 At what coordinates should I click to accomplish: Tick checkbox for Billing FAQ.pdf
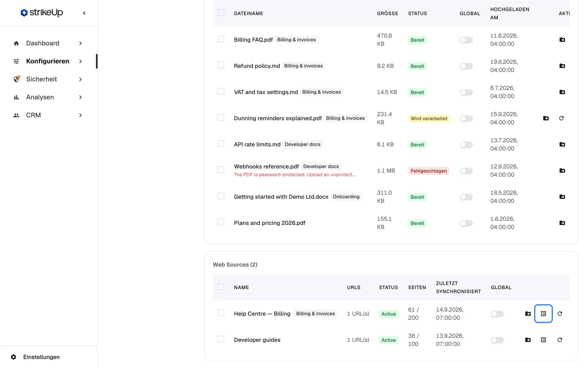(221, 39)
